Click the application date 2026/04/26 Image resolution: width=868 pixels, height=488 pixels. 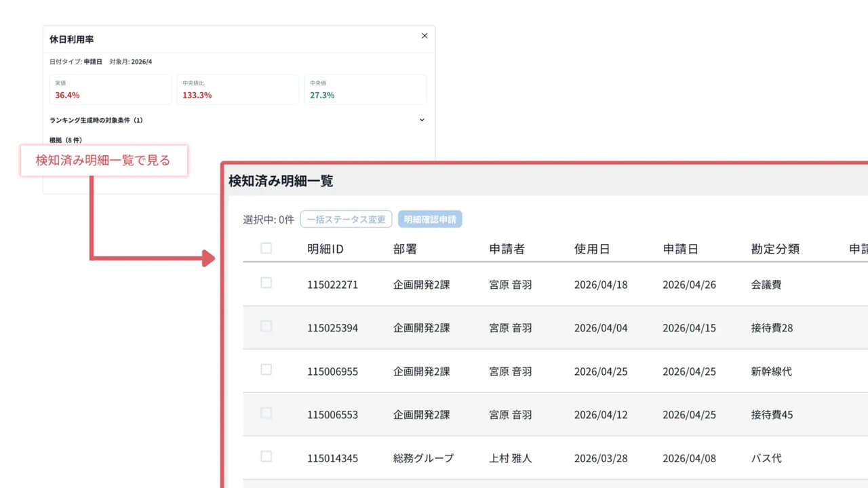pyautogui.click(x=689, y=285)
